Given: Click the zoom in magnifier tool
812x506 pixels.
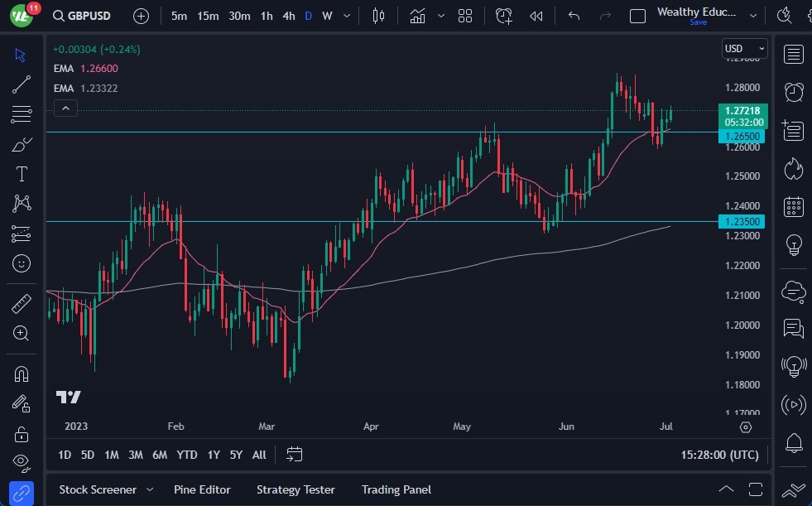Looking at the screenshot, I should pos(22,333).
